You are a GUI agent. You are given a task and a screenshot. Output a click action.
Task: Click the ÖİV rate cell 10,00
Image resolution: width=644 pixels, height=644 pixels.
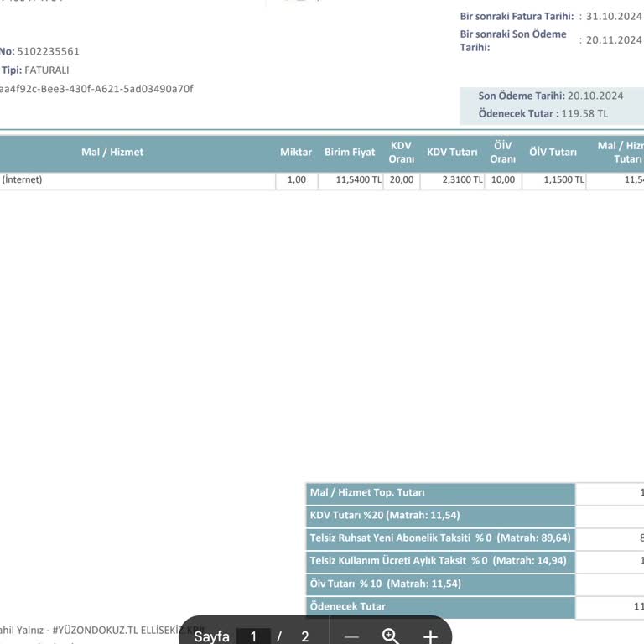(x=503, y=179)
